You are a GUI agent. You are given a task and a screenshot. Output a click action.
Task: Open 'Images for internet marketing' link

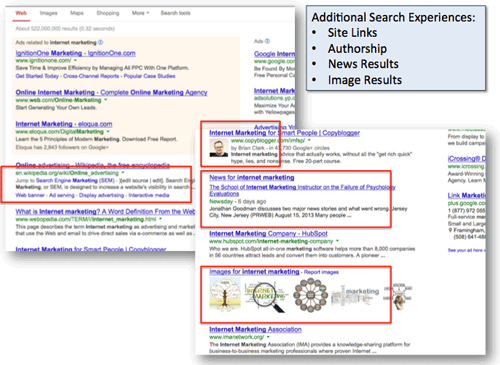254,271
